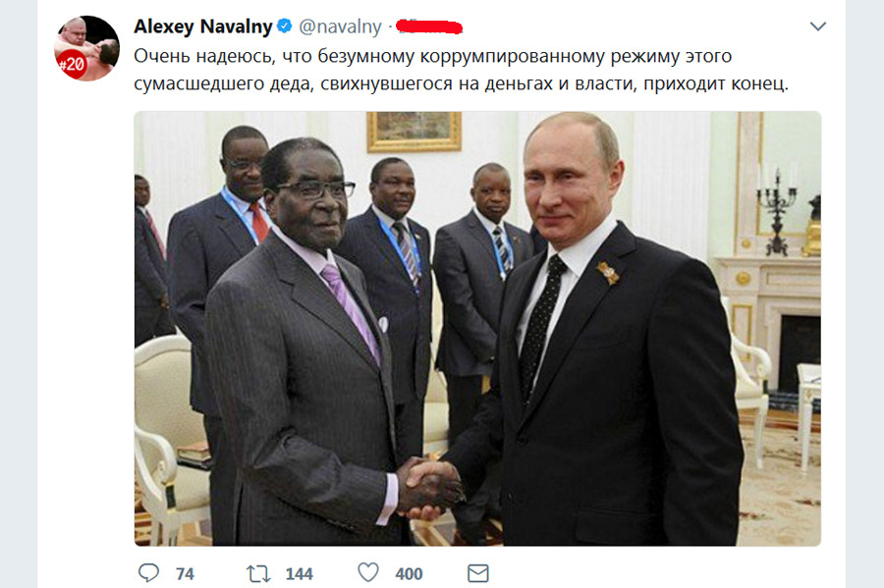Click the @navalny handle
The height and width of the screenshot is (588, 884).
click(340, 27)
